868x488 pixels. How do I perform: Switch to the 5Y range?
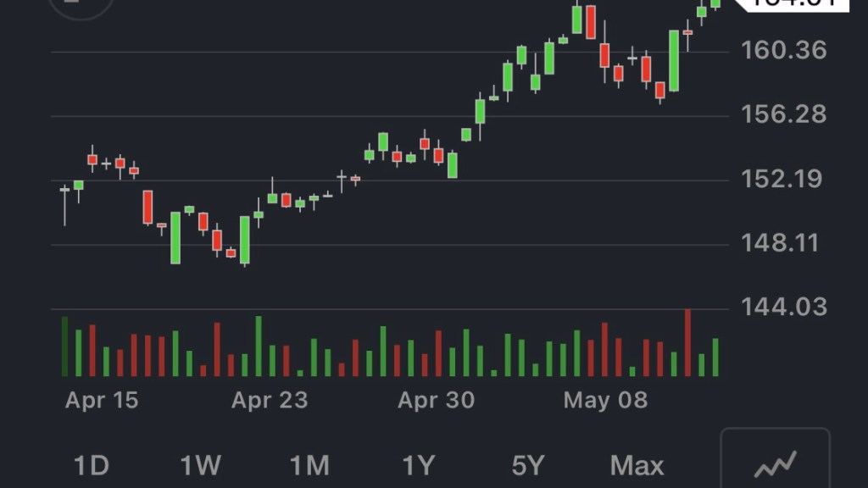(x=527, y=465)
